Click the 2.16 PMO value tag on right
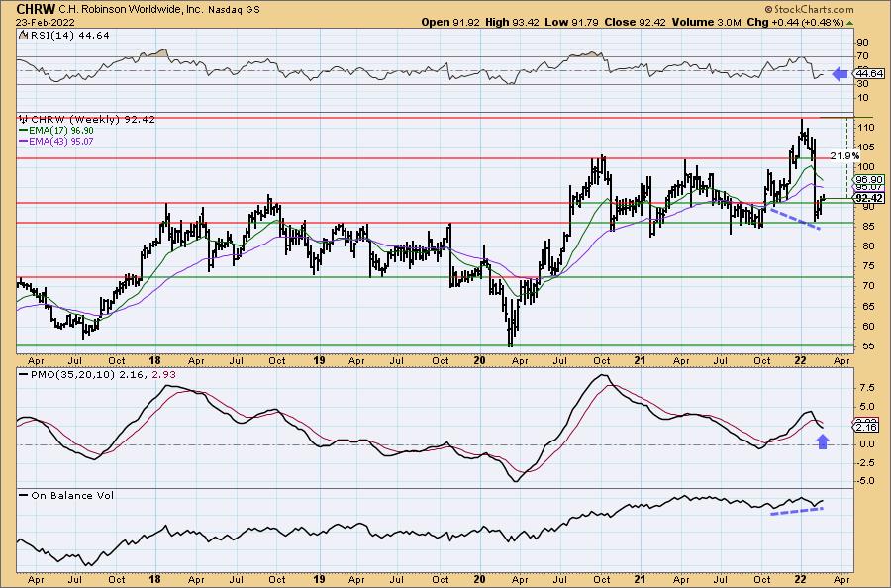This screenshot has width=891, height=588. click(866, 428)
